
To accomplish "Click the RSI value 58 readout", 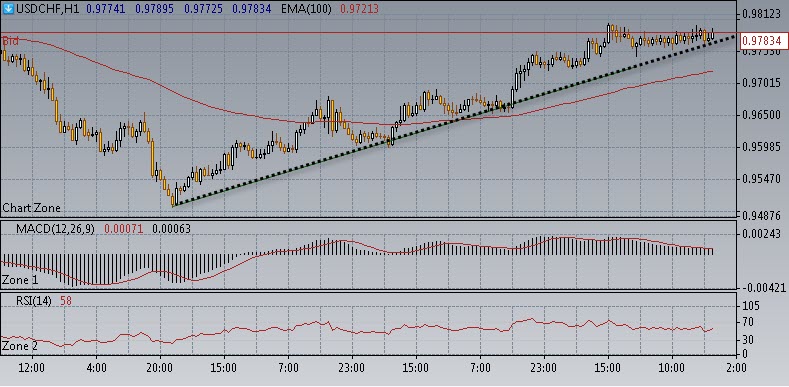I will 65,301.
